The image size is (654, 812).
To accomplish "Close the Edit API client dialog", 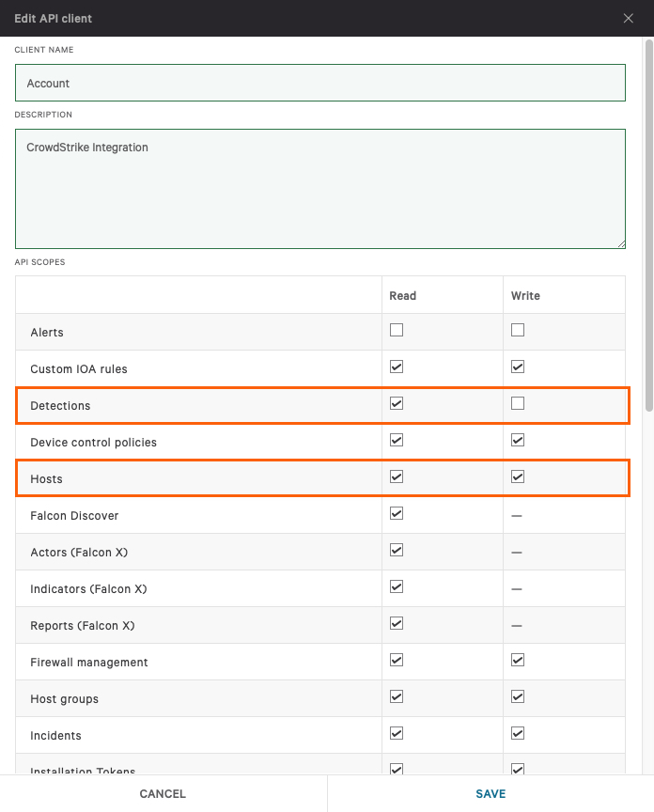I will 628,18.
